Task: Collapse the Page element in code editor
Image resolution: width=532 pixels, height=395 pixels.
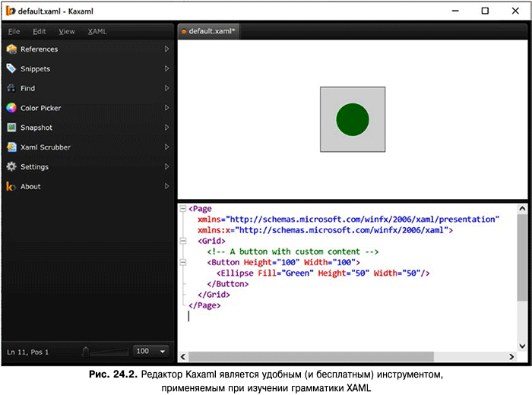Action: click(183, 209)
